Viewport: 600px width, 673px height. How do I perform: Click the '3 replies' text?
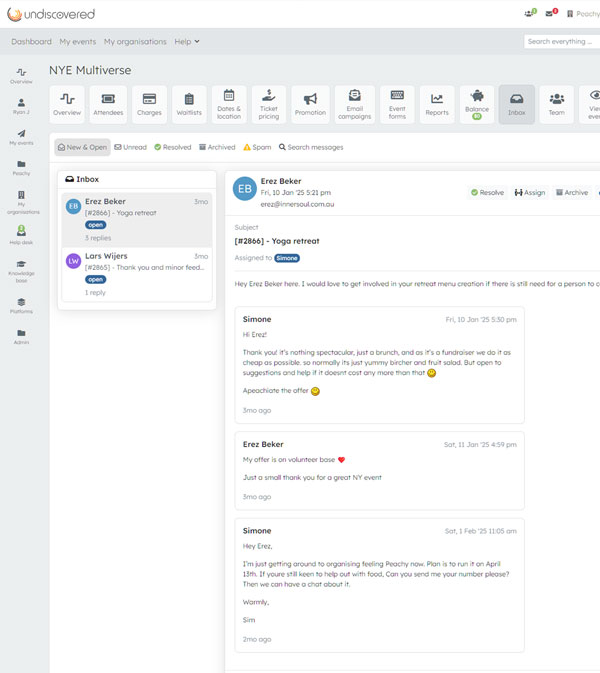tap(98, 238)
